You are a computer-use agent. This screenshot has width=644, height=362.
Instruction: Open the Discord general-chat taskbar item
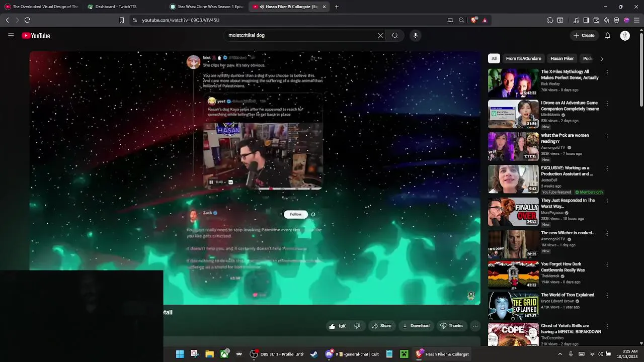(353, 354)
